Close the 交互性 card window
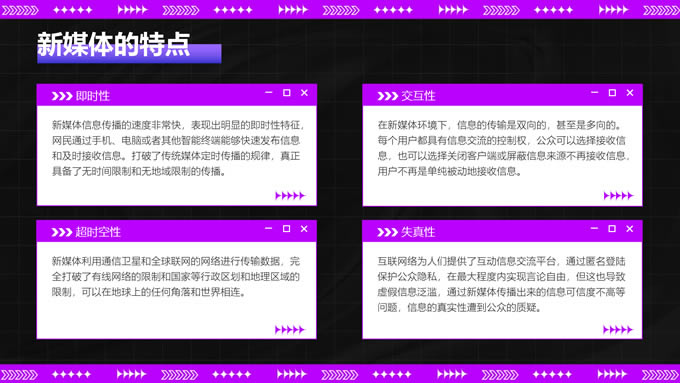The height and width of the screenshot is (383, 680). (630, 93)
